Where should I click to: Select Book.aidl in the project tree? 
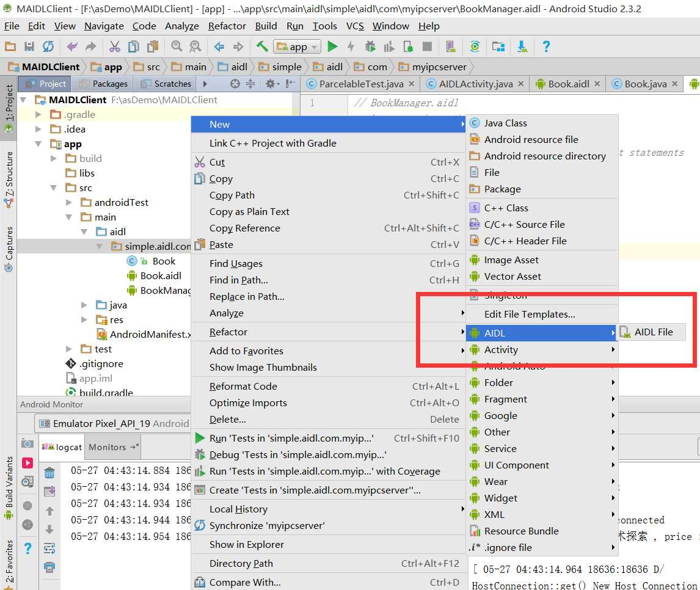click(x=155, y=276)
